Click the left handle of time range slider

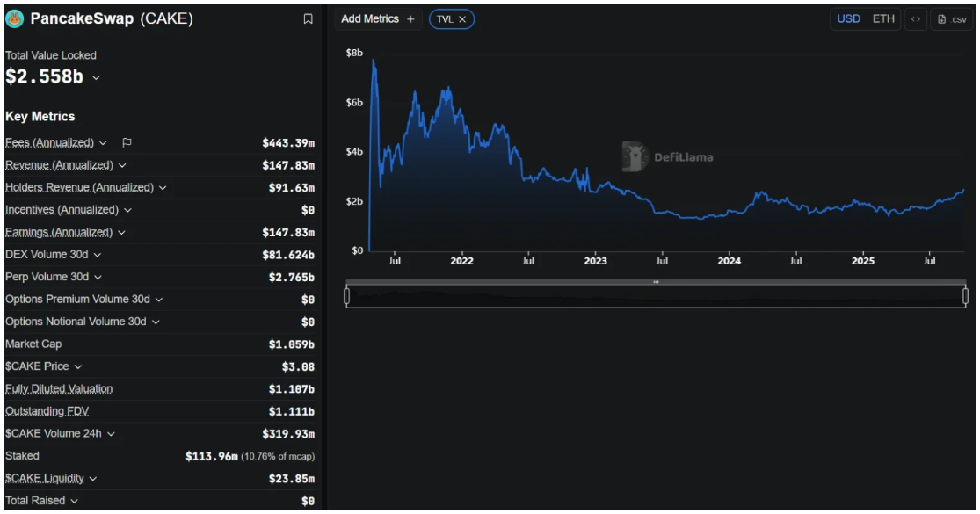(x=346, y=296)
